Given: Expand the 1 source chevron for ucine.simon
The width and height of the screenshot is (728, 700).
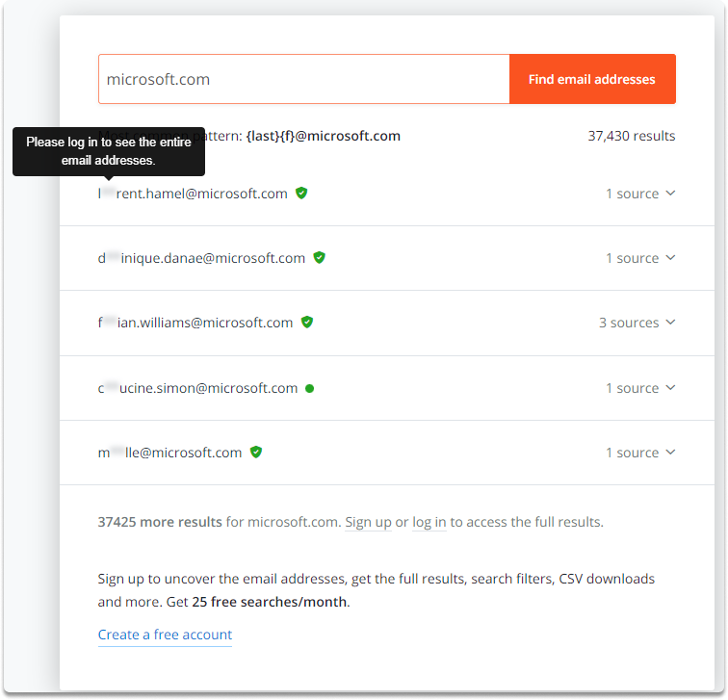Looking at the screenshot, I should (x=670, y=388).
